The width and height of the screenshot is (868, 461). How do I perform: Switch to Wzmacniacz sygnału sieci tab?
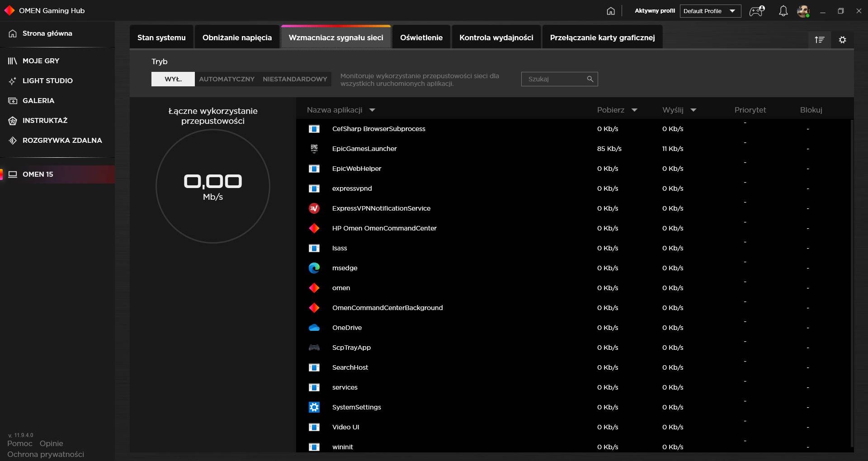(336, 38)
